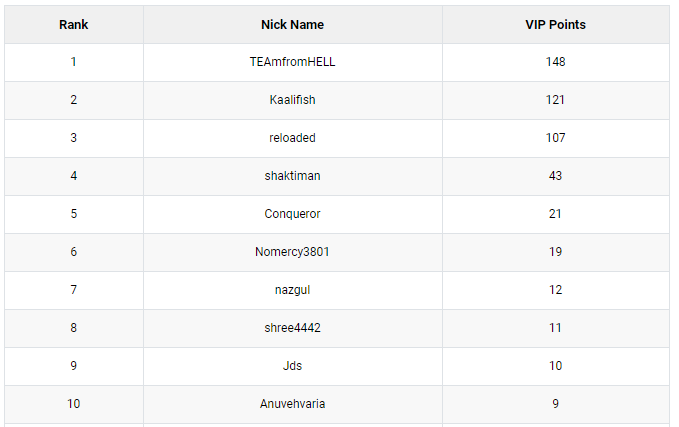Select the Conqueror nickname cell
The image size is (679, 427).
293,214
